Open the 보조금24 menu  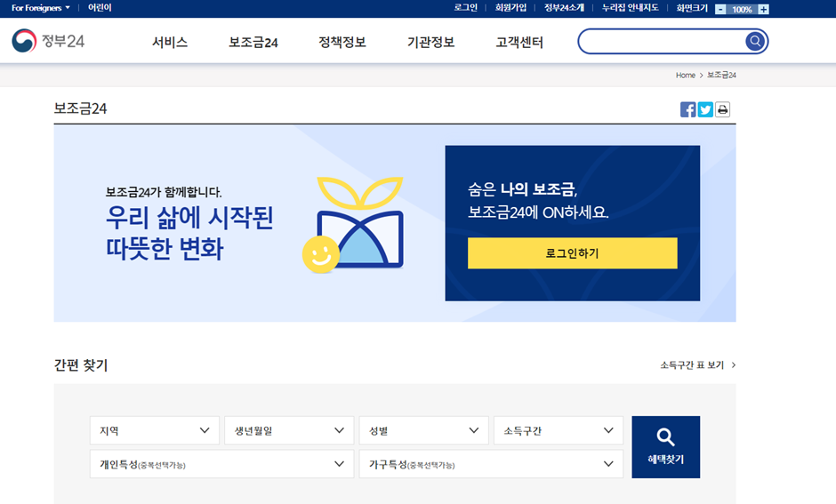coord(253,42)
